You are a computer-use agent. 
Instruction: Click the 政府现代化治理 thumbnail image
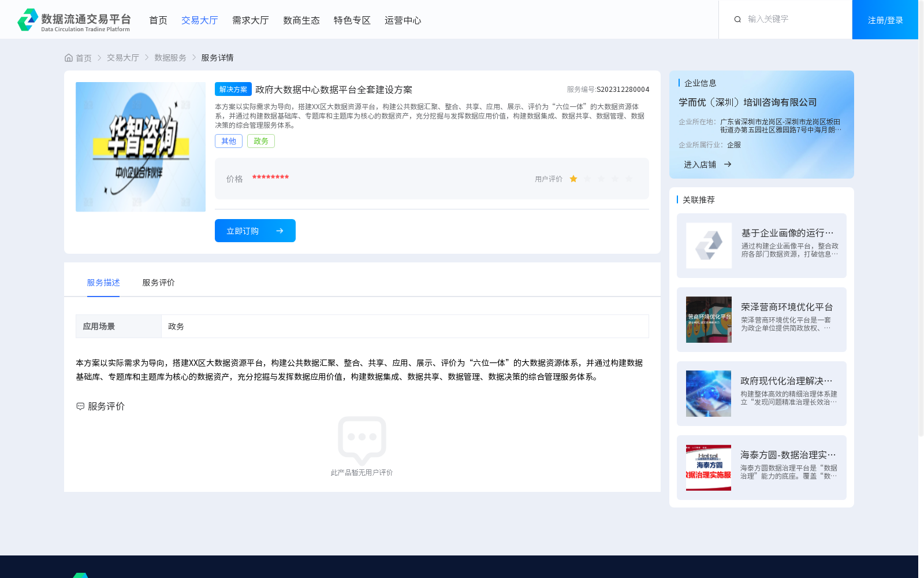tap(709, 394)
